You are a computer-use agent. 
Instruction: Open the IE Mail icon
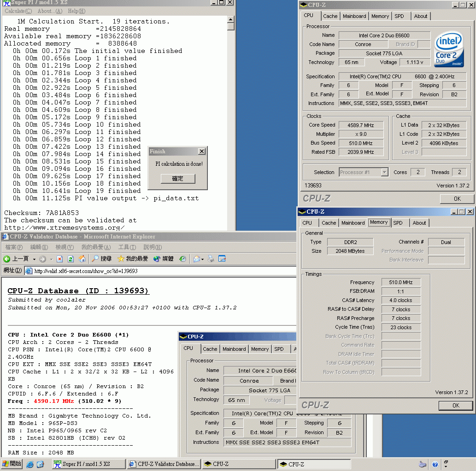click(x=197, y=259)
